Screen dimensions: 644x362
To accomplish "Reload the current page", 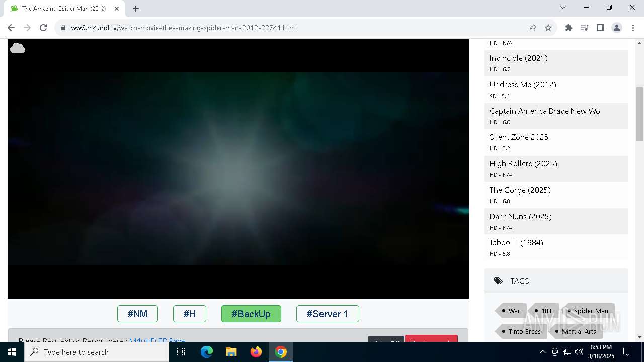I will (x=43, y=28).
